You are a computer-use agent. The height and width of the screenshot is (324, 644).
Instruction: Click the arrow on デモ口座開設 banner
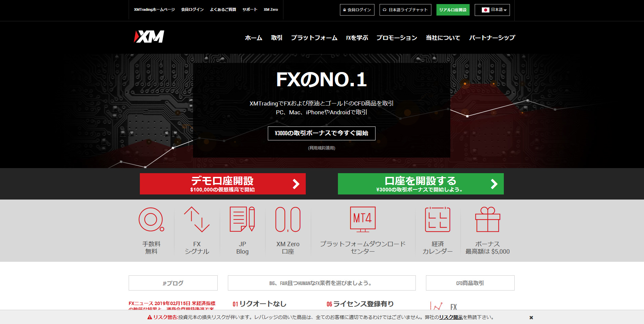pos(296,184)
